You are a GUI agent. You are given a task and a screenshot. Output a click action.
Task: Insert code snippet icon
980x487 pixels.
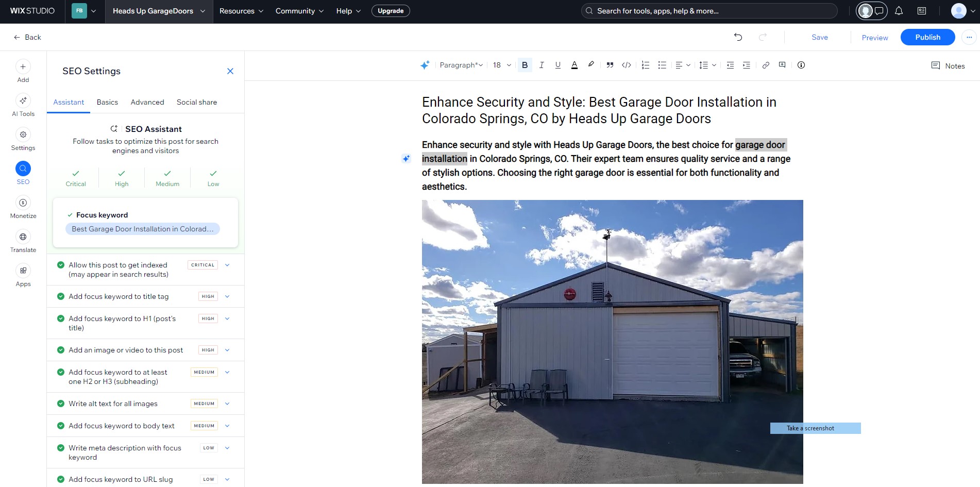point(627,65)
